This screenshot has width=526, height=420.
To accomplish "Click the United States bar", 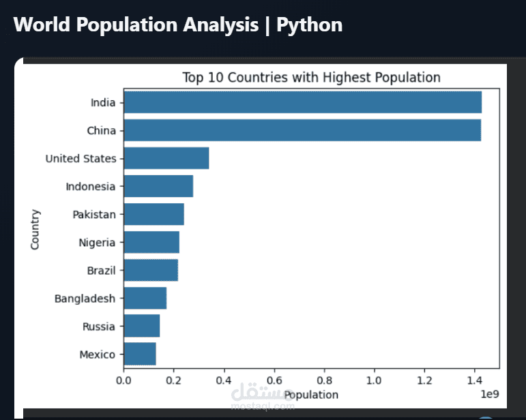I will click(x=166, y=158).
